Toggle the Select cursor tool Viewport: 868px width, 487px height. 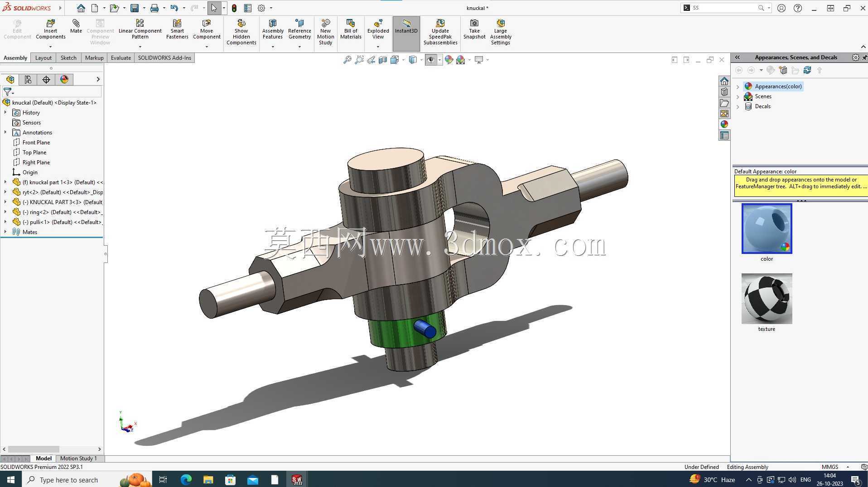(x=214, y=8)
